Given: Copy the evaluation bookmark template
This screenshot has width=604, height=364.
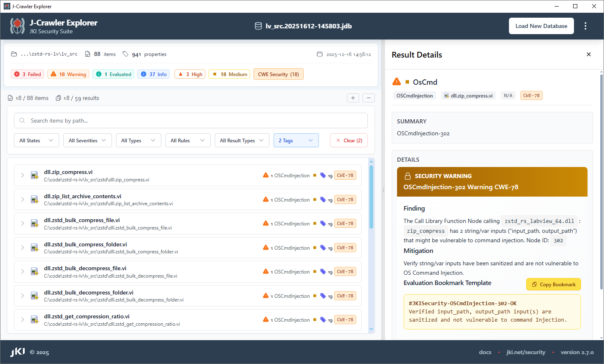Looking at the screenshot, I should pyautogui.click(x=553, y=284).
